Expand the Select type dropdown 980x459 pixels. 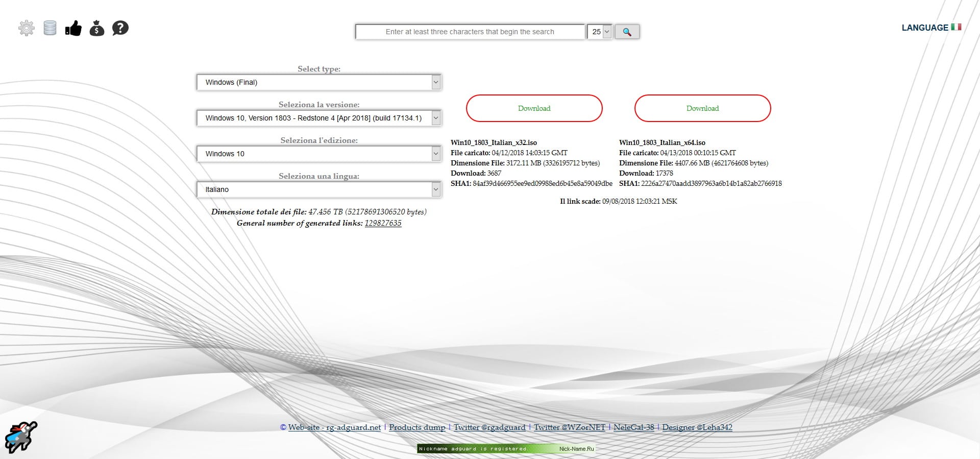319,82
